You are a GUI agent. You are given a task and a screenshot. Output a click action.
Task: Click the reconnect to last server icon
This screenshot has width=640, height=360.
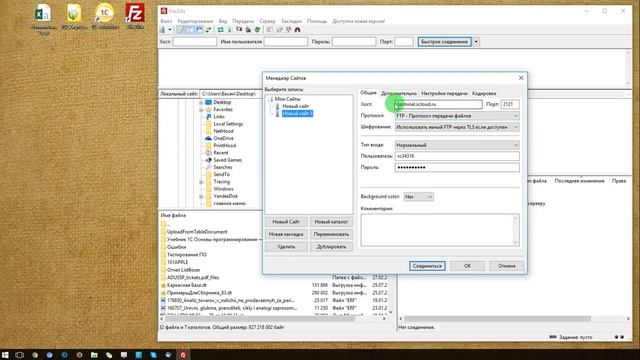point(257,29)
